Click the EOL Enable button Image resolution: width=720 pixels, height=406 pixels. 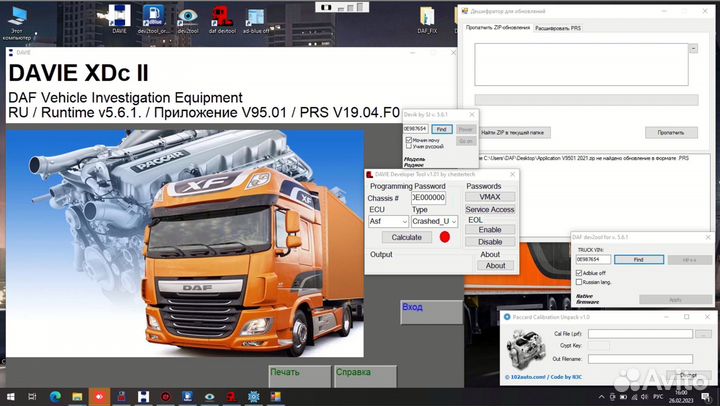click(x=490, y=230)
